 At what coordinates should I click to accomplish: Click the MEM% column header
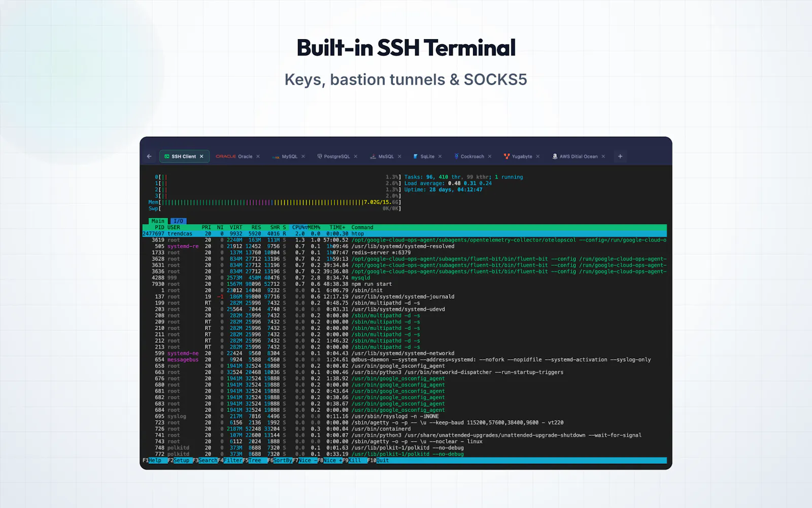(314, 228)
